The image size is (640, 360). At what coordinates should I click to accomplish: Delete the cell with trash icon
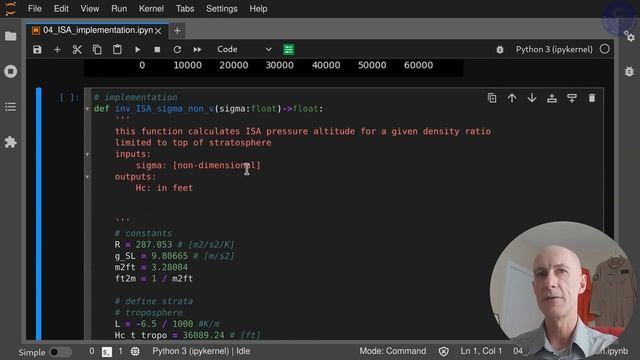[592, 98]
